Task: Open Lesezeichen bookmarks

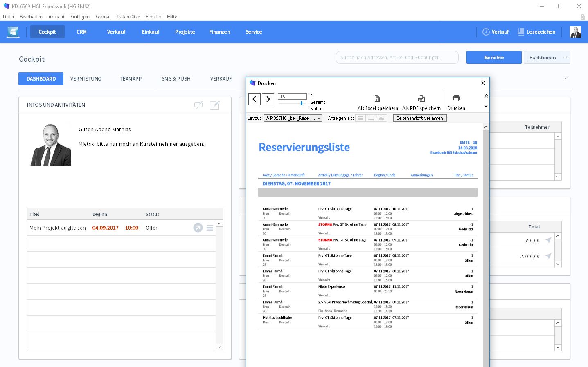Action: coord(536,32)
